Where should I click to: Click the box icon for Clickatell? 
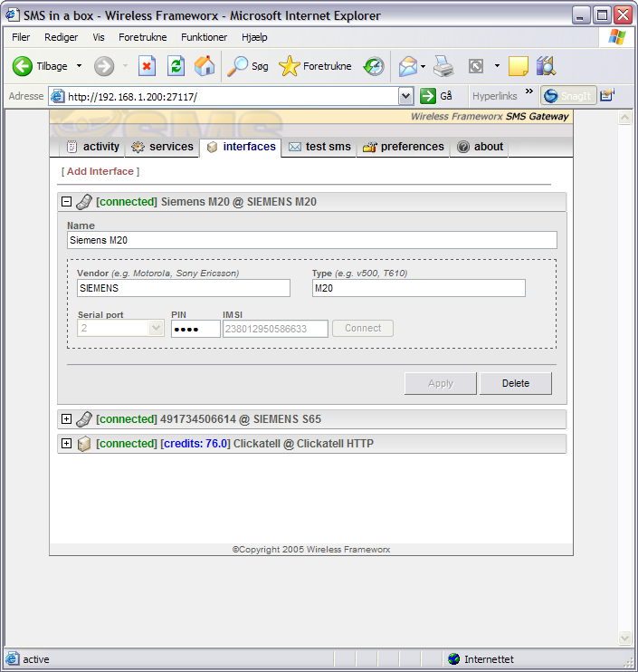pyautogui.click(x=84, y=444)
